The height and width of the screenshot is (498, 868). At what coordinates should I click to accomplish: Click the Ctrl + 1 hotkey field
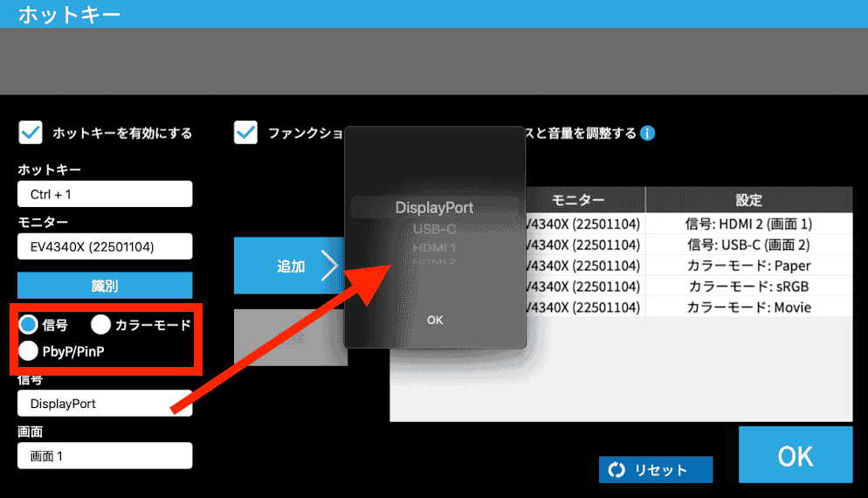tap(105, 194)
